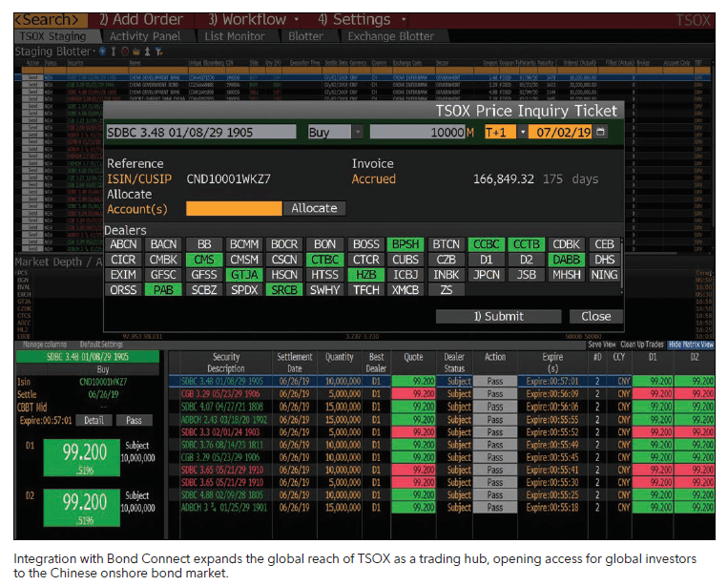Click the settlement date field 07/02/19

(560, 132)
